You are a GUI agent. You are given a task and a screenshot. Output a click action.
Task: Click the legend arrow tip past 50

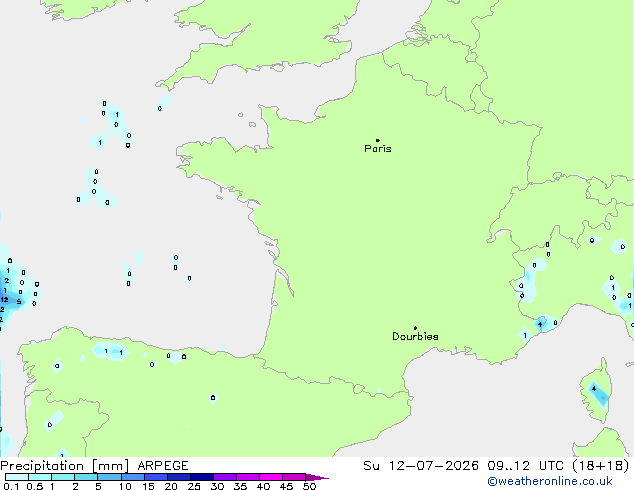coord(317,477)
